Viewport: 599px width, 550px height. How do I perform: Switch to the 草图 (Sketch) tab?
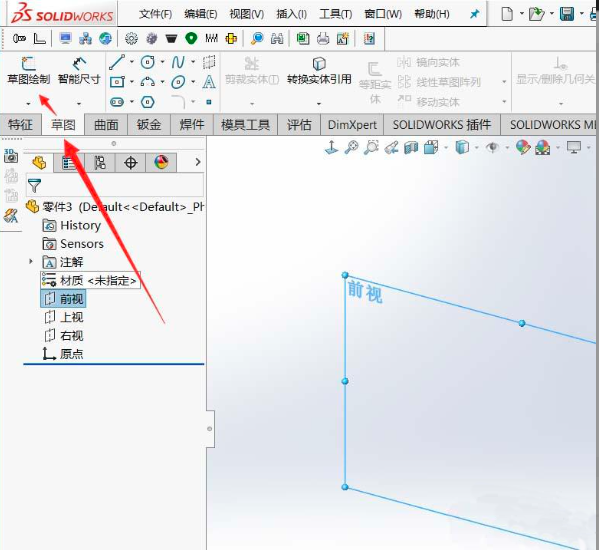pos(63,125)
